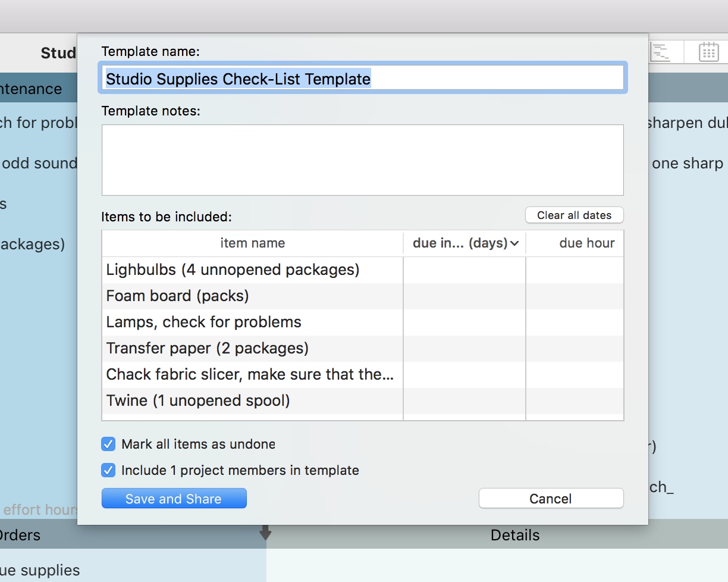
Task: Toggle Mark all items as undone checkbox
Action: point(108,444)
